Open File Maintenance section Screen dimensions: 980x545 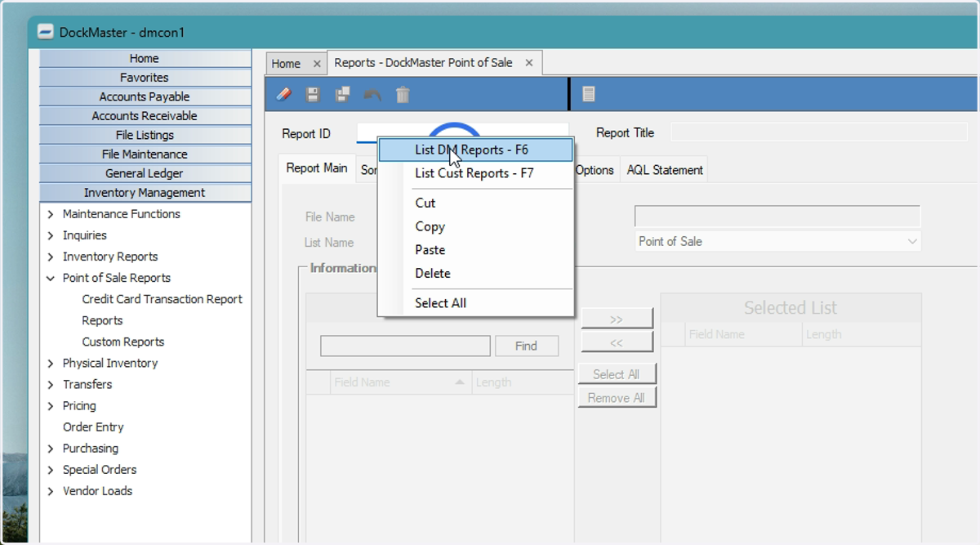(x=145, y=154)
